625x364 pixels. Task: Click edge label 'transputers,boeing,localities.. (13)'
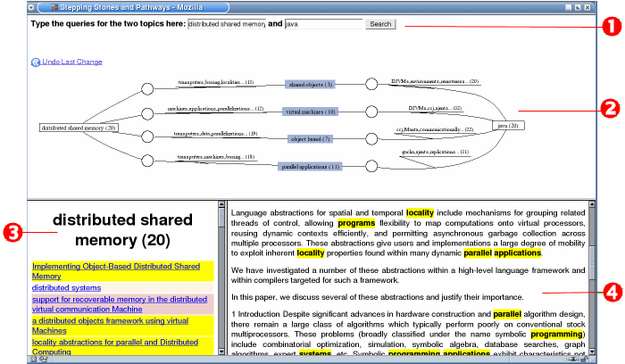[x=216, y=82]
